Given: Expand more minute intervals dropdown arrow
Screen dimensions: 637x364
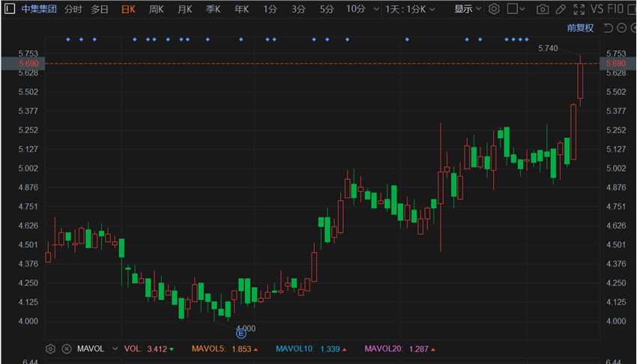Looking at the screenshot, I should [x=376, y=9].
